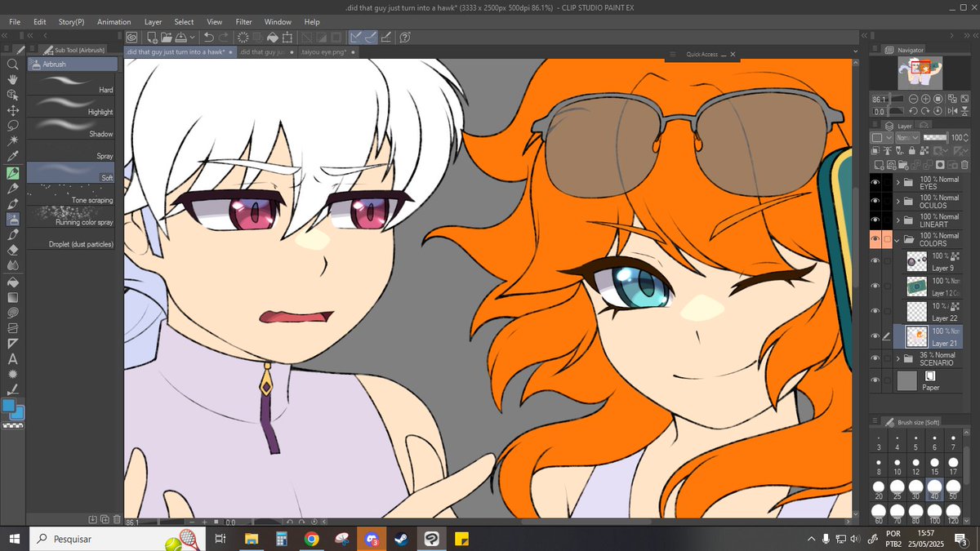The height and width of the screenshot is (551, 980).
Task: Adjust the layer opacity slider
Action: pyautogui.click(x=934, y=138)
